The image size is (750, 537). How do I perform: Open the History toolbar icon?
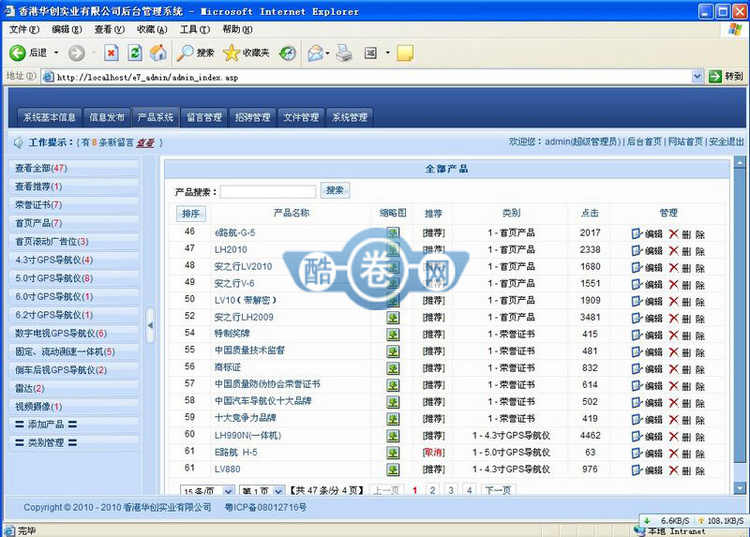(287, 53)
